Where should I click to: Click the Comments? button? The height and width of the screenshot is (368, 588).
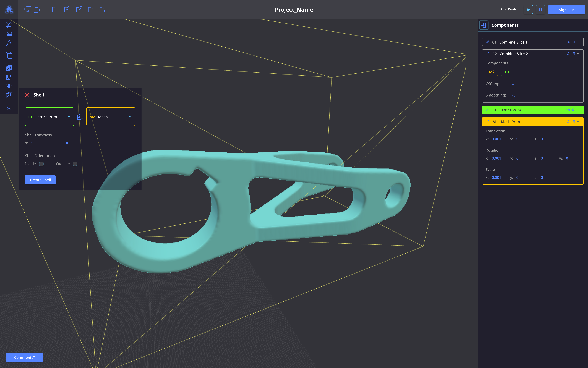point(24,357)
